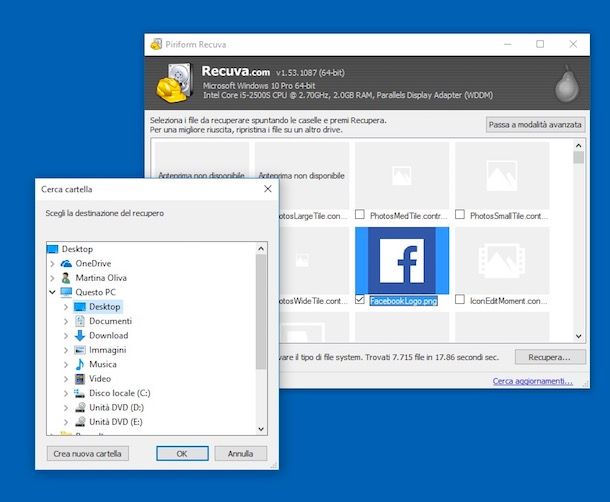Select Desktop under Questo PC
The height and width of the screenshot is (502, 610).
click(105, 307)
